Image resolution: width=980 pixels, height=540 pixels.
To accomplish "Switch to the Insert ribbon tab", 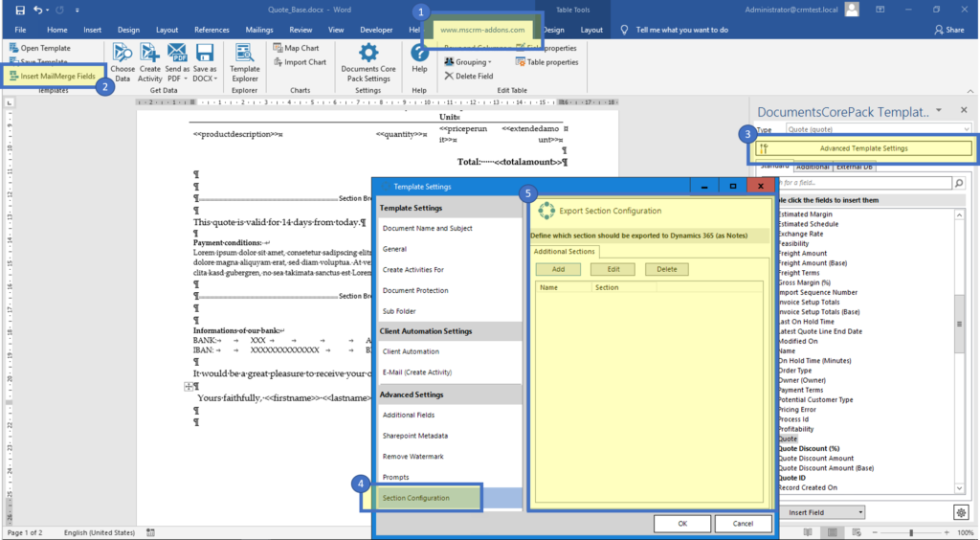I will (x=93, y=30).
